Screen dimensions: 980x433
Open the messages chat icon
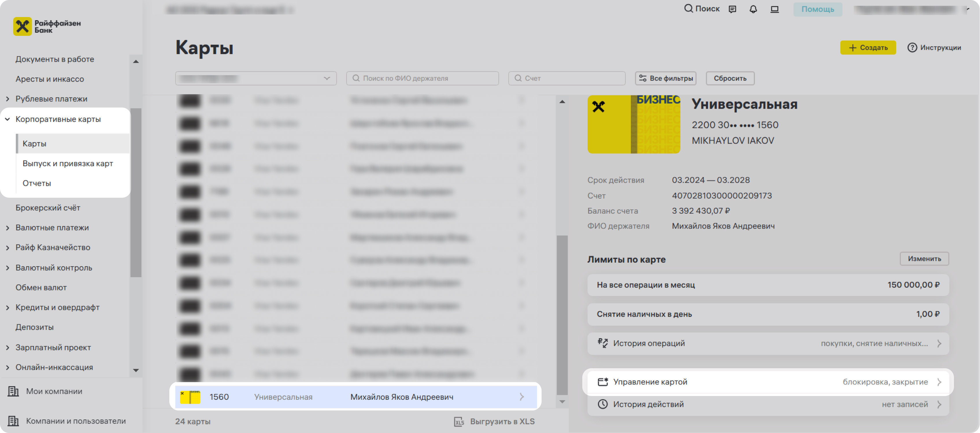click(x=732, y=9)
